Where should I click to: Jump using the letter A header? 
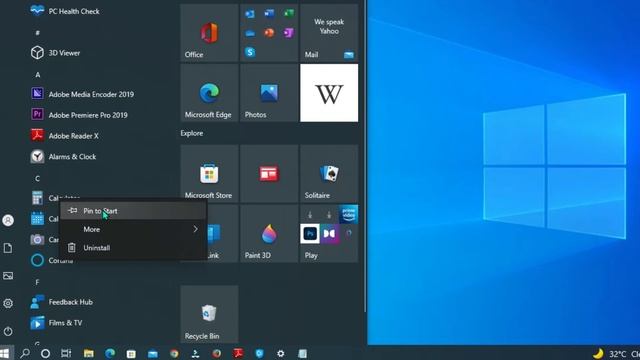click(38, 75)
